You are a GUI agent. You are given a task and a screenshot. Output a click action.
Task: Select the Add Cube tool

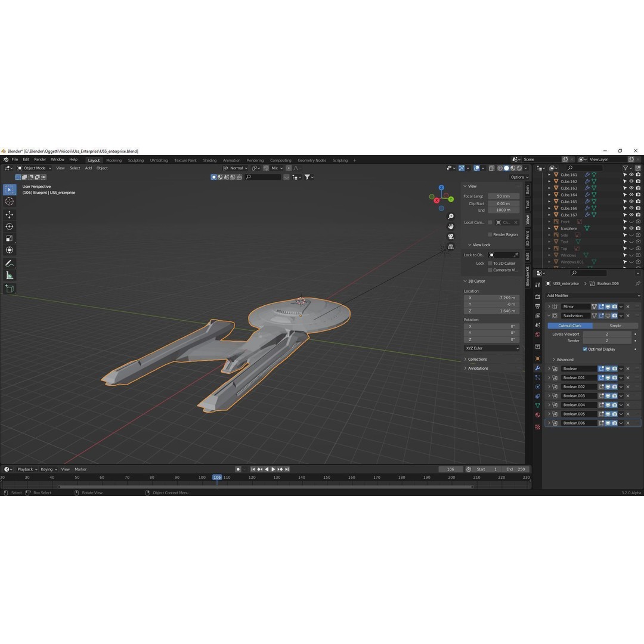pos(10,289)
